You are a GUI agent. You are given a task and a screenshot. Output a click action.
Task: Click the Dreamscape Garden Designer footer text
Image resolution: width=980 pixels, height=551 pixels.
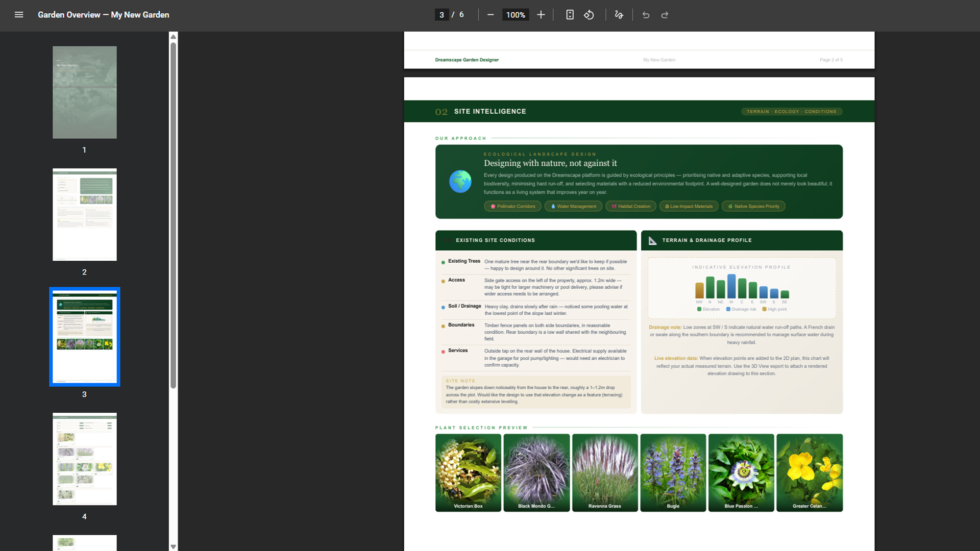click(467, 60)
